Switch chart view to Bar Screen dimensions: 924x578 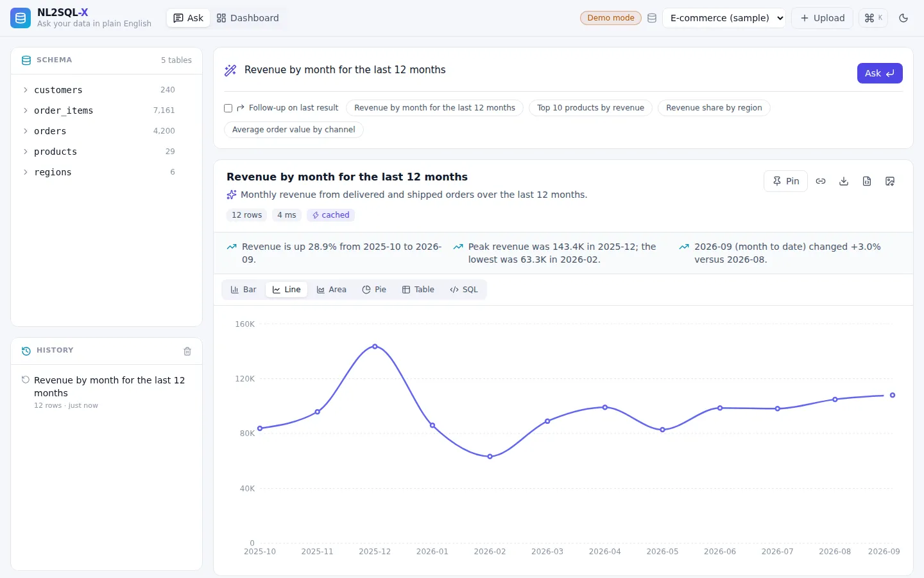click(x=243, y=290)
